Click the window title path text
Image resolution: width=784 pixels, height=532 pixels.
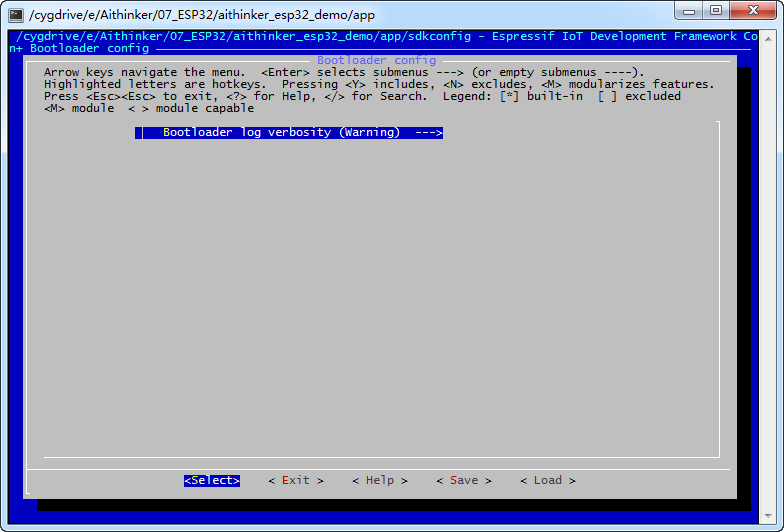[202, 15]
